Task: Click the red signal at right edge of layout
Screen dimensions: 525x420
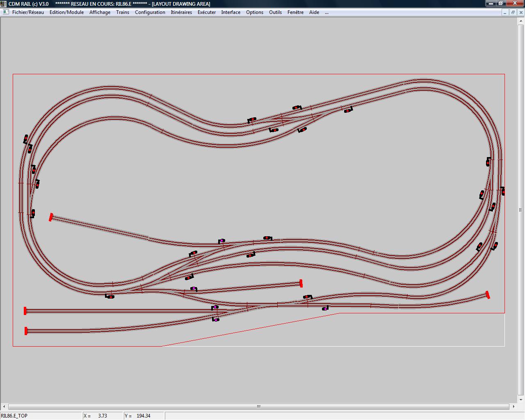Action: pyautogui.click(x=503, y=191)
